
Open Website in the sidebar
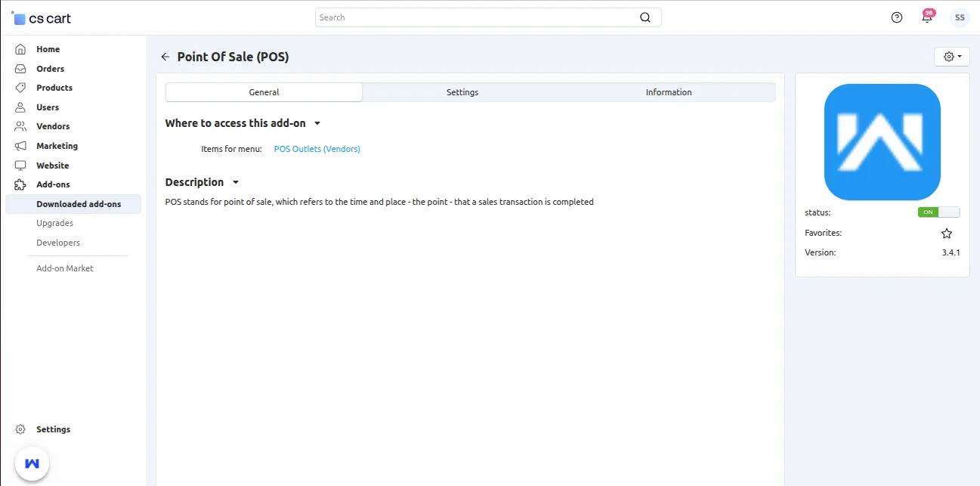[53, 166]
